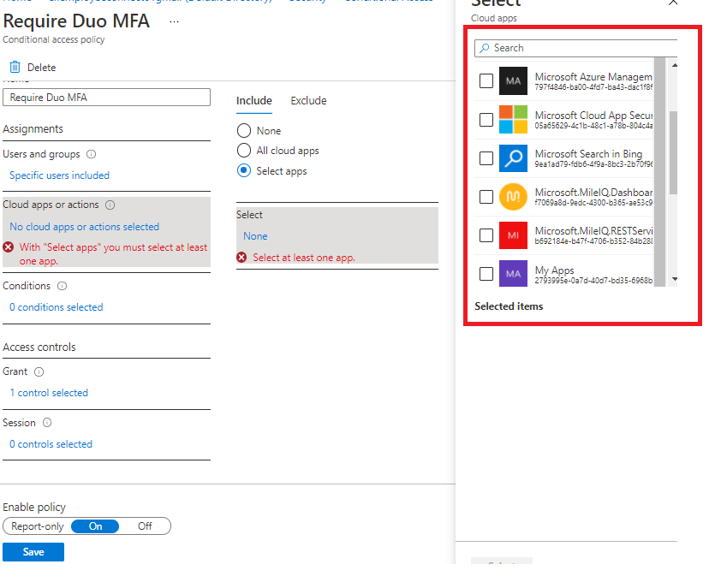Open Specific users included link
Image resolution: width=727 pixels, height=588 pixels.
point(59,175)
